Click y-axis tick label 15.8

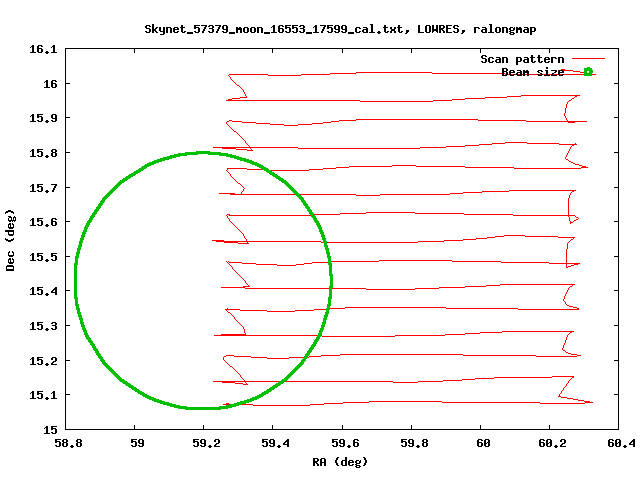(43, 153)
